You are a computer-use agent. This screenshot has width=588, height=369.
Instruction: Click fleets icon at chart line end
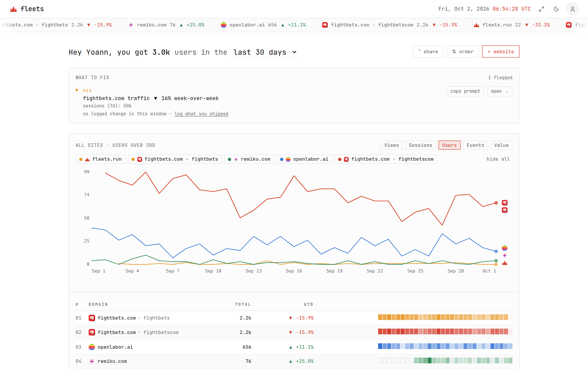(x=505, y=263)
